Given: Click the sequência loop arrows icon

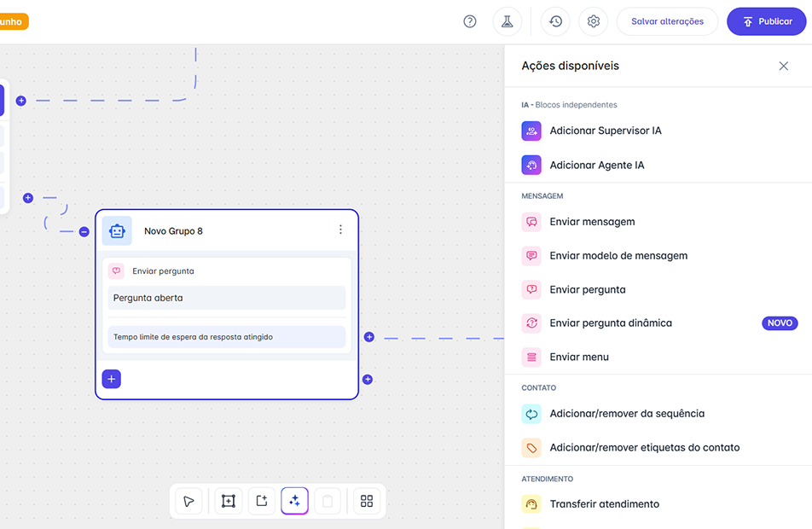Looking at the screenshot, I should [x=531, y=414].
